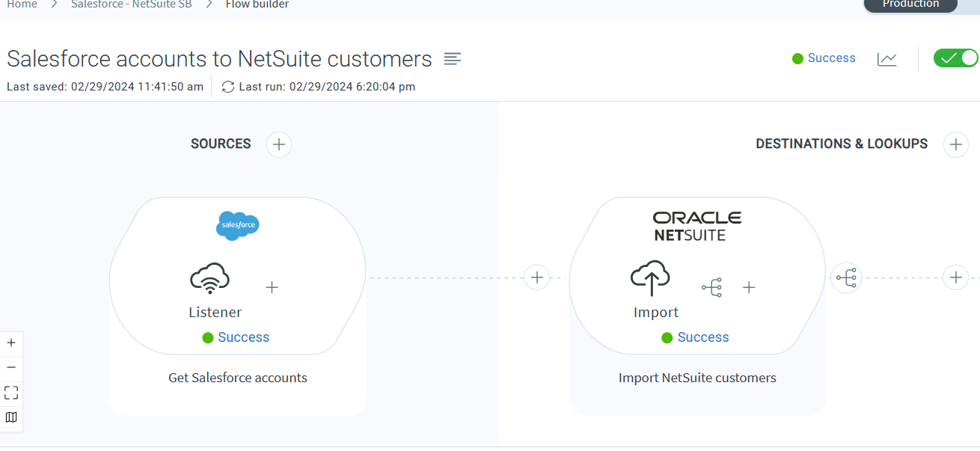Add a processor to the Import step
The height and width of the screenshot is (451, 980).
click(x=749, y=287)
